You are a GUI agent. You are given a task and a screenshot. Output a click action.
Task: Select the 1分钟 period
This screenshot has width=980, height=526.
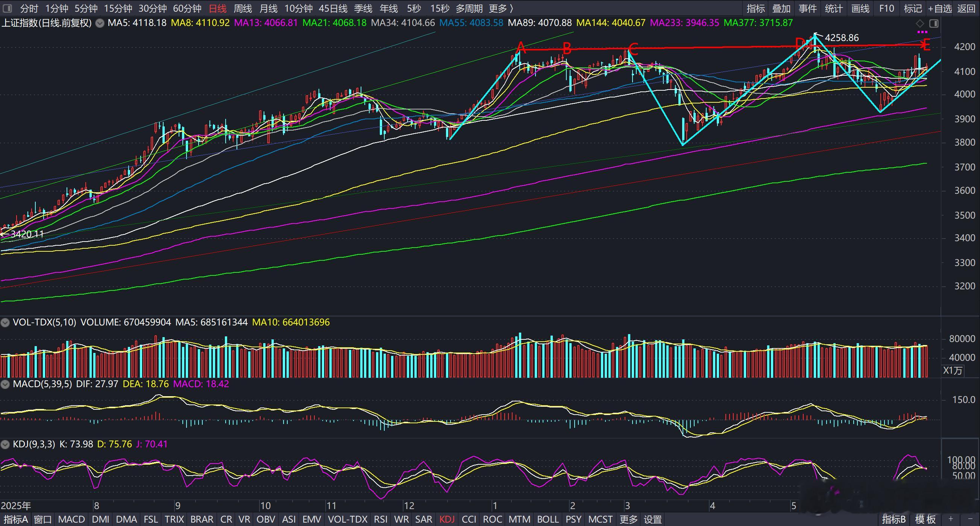57,8
